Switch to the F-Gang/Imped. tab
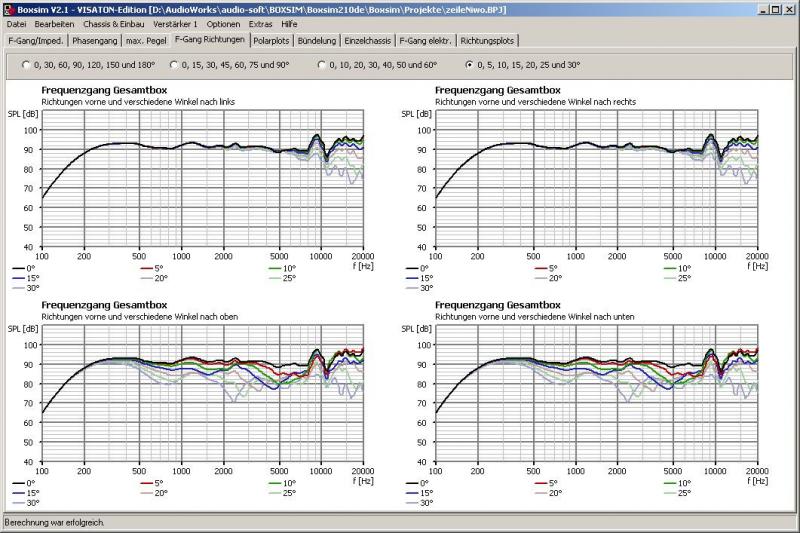The width and height of the screenshot is (800, 533). [36, 40]
